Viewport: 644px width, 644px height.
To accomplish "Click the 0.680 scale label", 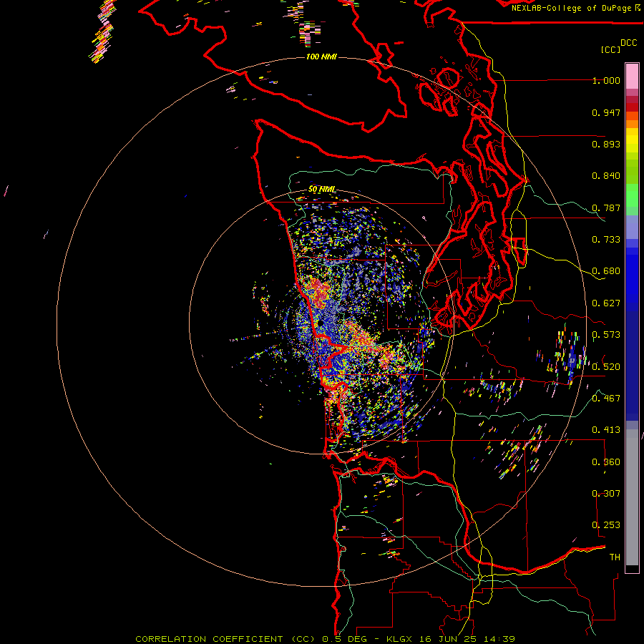I will 606,271.
